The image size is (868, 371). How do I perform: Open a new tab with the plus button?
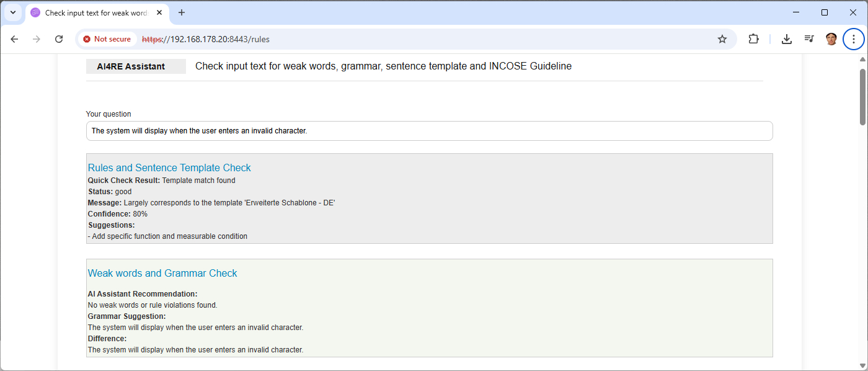182,12
